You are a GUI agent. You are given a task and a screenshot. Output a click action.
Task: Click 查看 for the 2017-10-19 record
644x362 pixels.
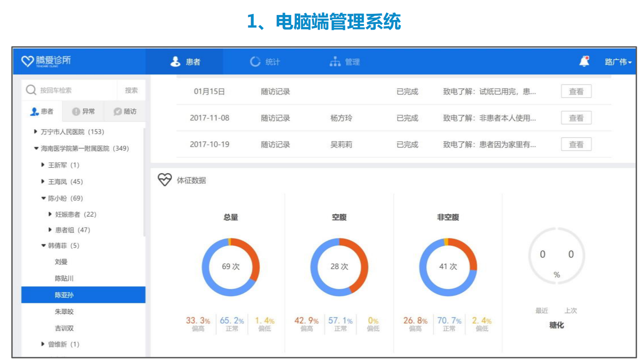coord(576,144)
